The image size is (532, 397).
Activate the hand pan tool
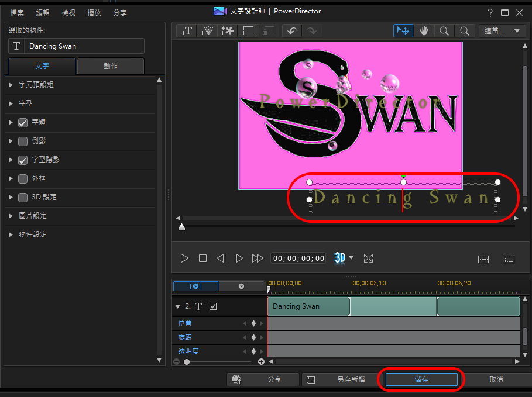tap(424, 31)
